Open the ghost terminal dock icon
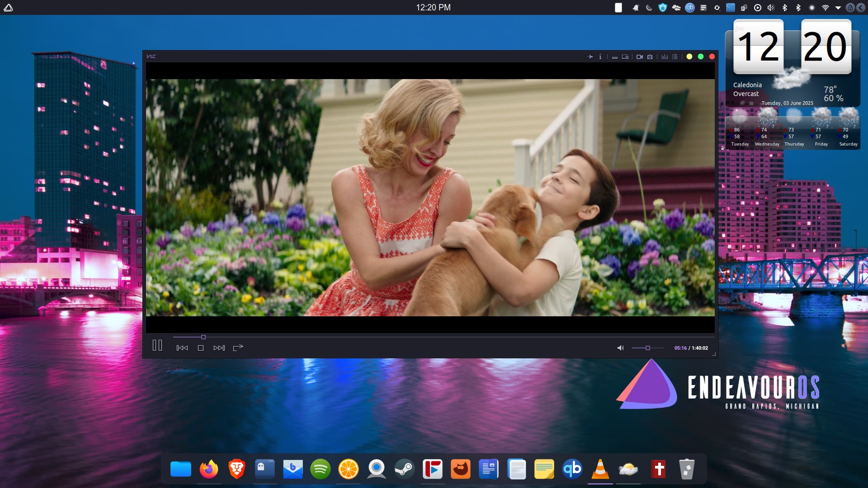Screen dimensions: 868x488 coord(265,469)
